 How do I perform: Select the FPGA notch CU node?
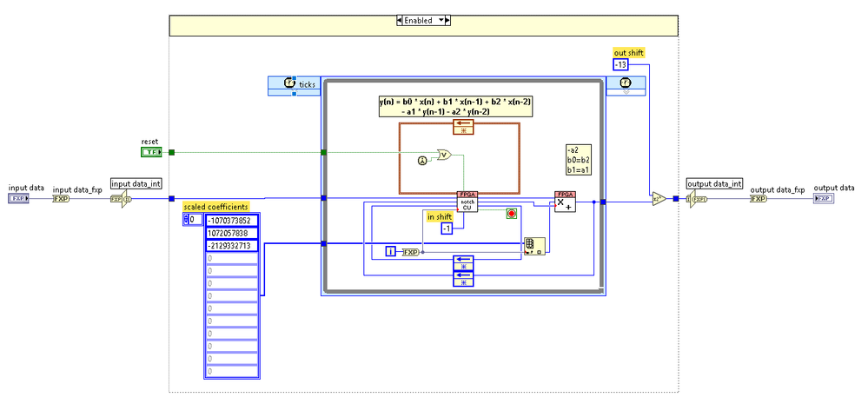(x=467, y=201)
